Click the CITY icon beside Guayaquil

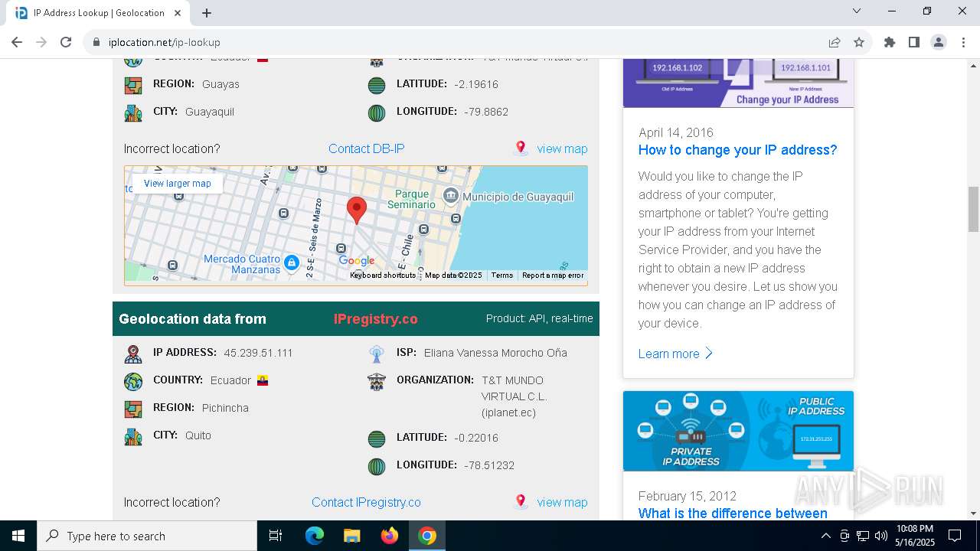pos(133,112)
